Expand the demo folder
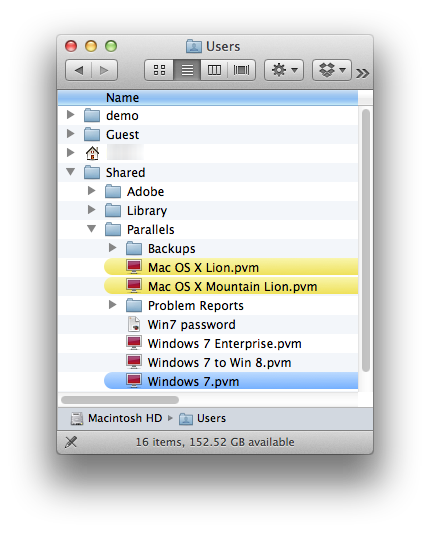Image resolution: width=430 pixels, height=533 pixels. [70, 115]
